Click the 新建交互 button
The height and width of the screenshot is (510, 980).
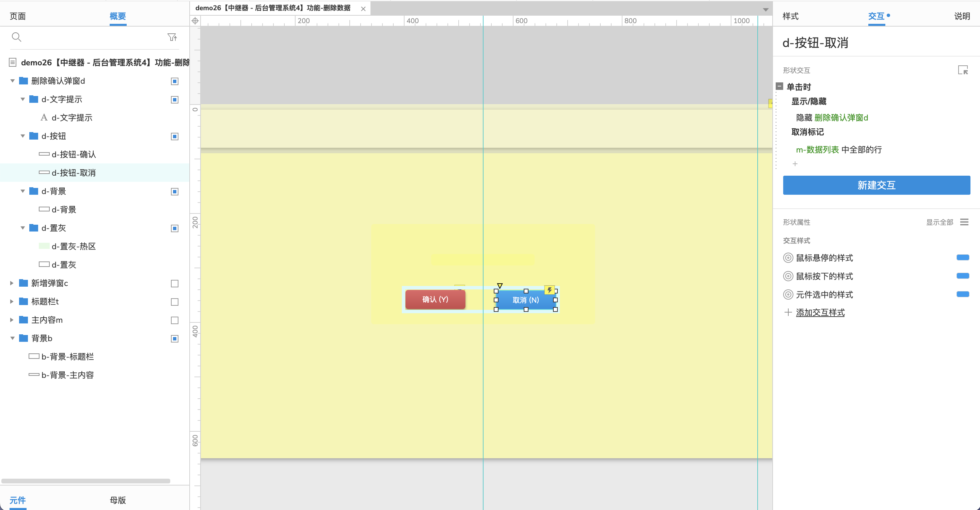[x=876, y=185]
